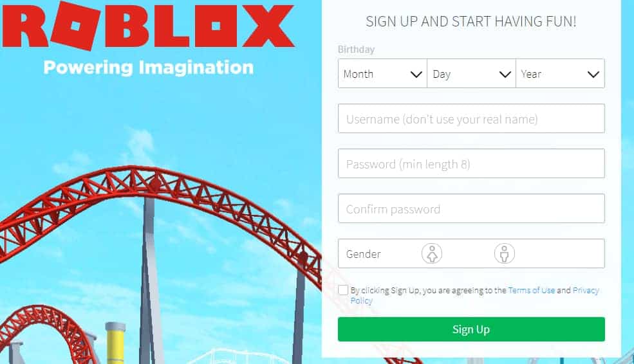The width and height of the screenshot is (634, 364).
Task: Open the Month birthday dropdown label
Action: tap(359, 74)
